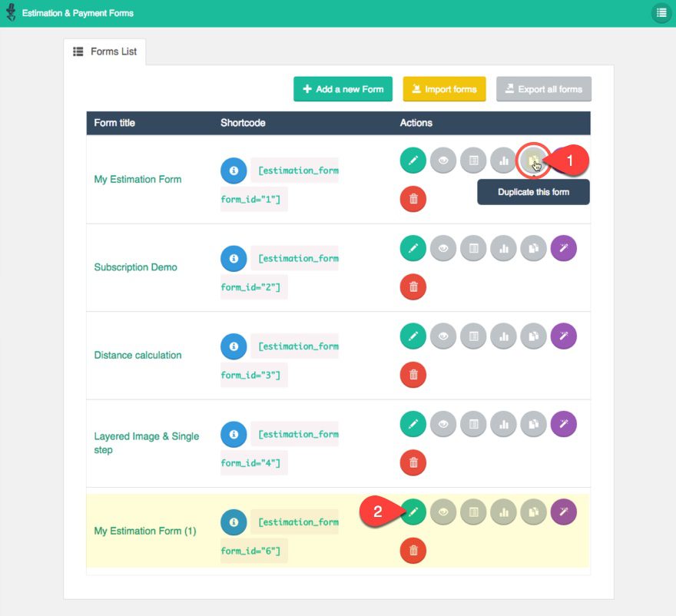Open statistics chart for Distance calculation
The image size is (676, 616).
(503, 336)
